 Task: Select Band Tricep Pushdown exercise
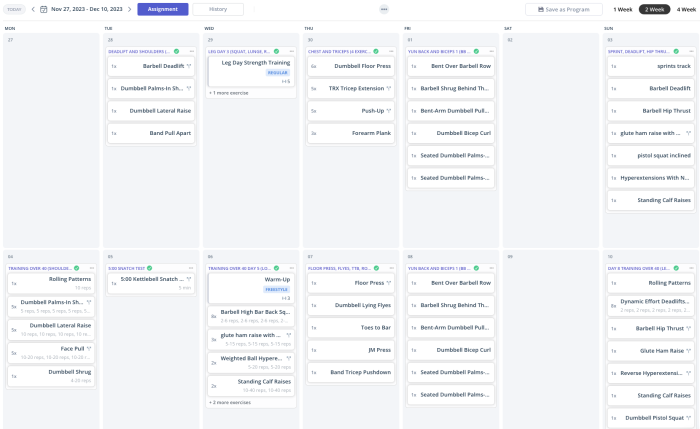coord(351,372)
